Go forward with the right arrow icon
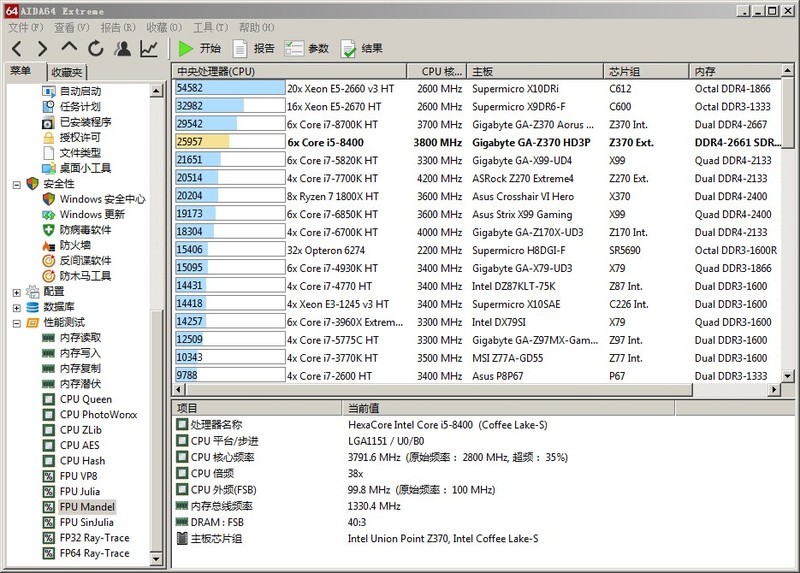This screenshot has width=800, height=573. point(42,48)
